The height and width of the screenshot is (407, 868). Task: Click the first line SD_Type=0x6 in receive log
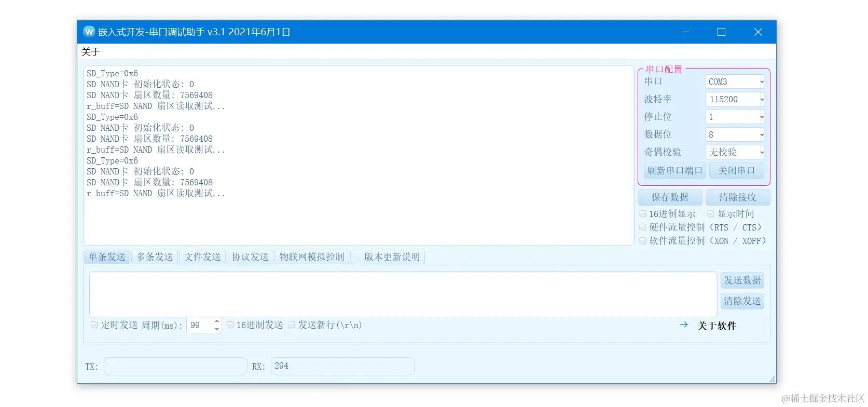[112, 74]
